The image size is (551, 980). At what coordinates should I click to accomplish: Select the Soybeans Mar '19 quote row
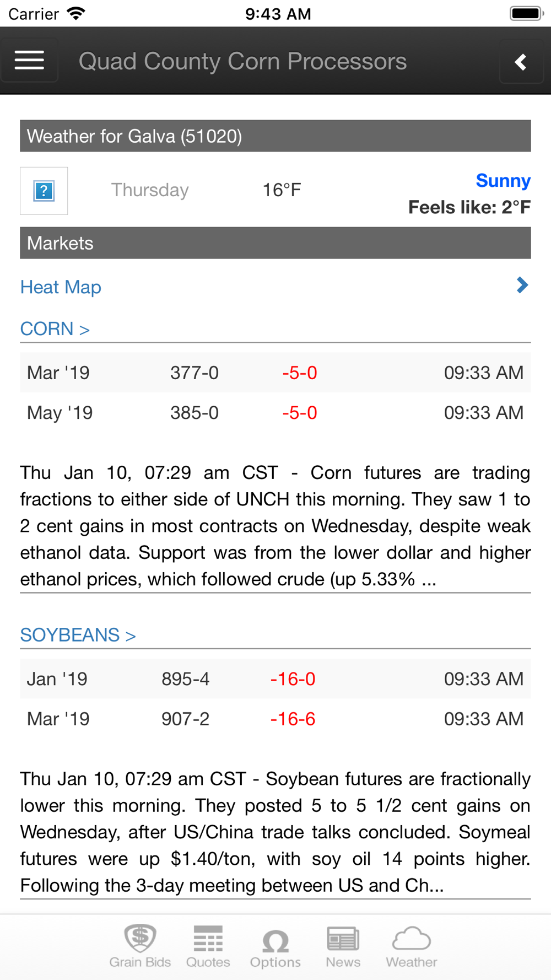pyautogui.click(x=275, y=719)
